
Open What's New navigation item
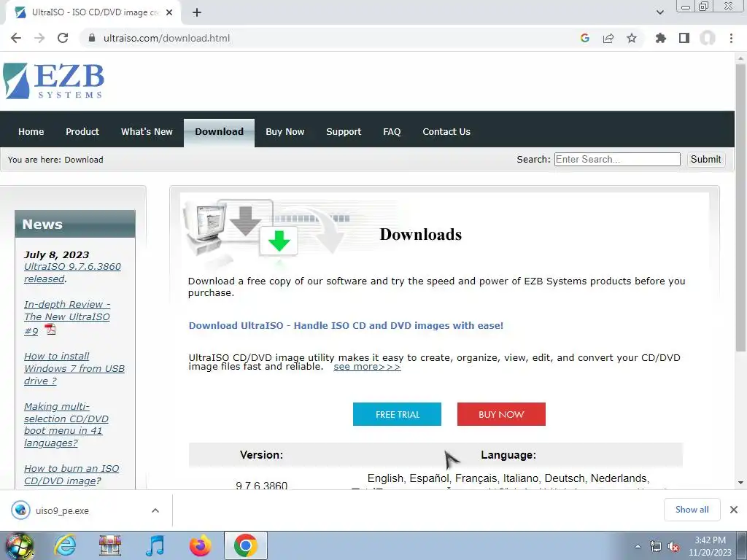click(x=147, y=131)
